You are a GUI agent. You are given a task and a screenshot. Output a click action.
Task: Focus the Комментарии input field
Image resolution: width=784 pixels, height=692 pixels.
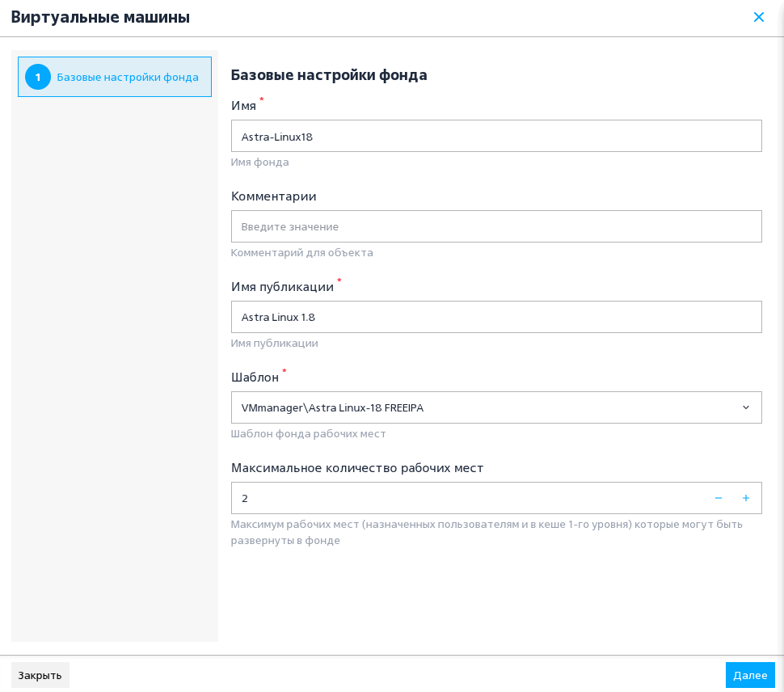pyautogui.click(x=496, y=226)
